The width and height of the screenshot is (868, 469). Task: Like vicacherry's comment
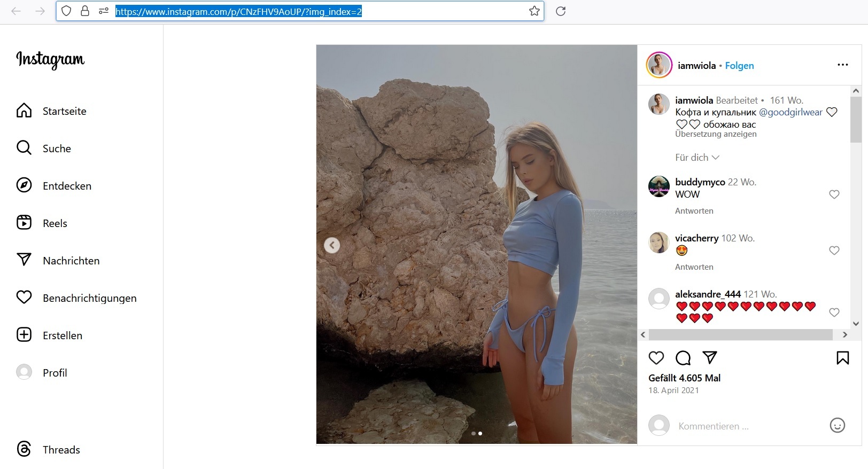click(x=834, y=251)
